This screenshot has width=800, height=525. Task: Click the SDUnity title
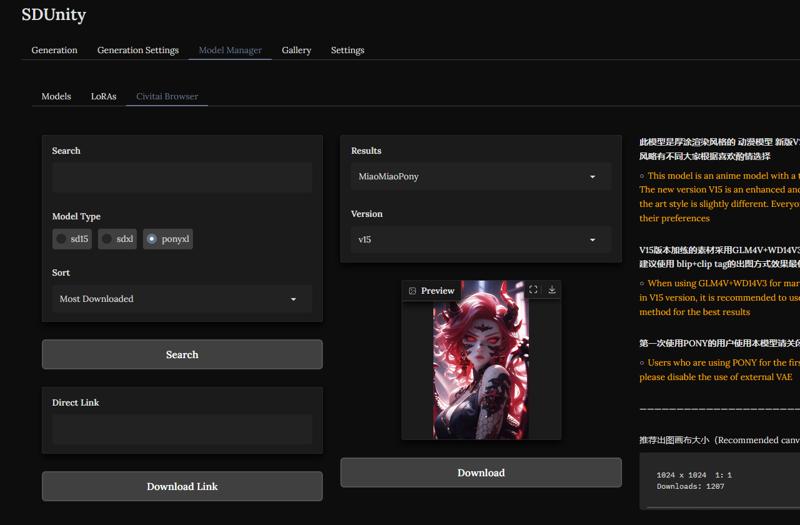[x=54, y=14]
